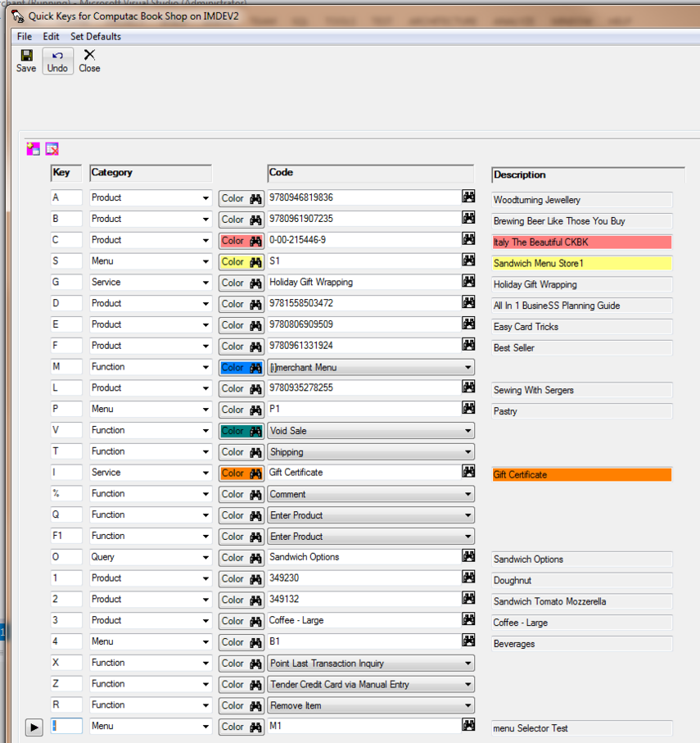Click the Code field containing 9780946819836

click(364, 197)
